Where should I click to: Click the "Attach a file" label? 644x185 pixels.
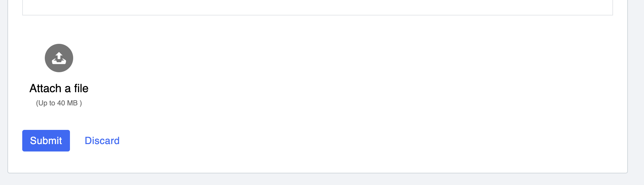[x=59, y=88]
